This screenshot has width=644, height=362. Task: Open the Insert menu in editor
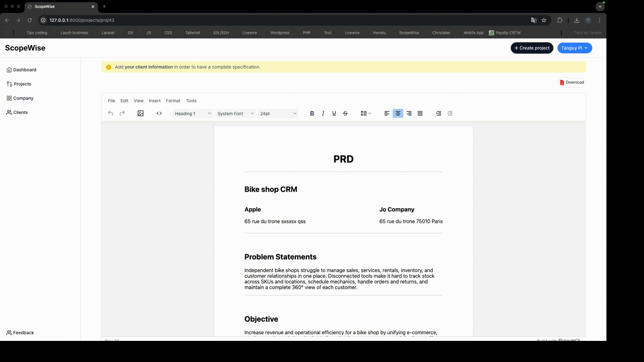pos(155,101)
